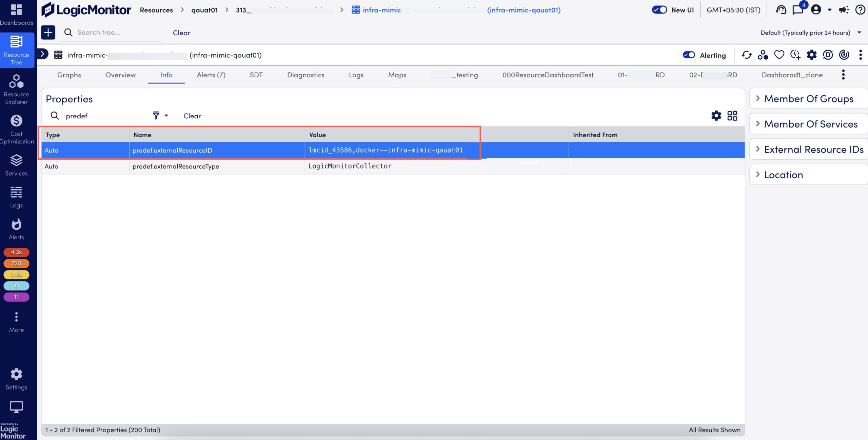868x440 pixels.
Task: Click orange 728 alerts badge
Action: click(x=16, y=263)
